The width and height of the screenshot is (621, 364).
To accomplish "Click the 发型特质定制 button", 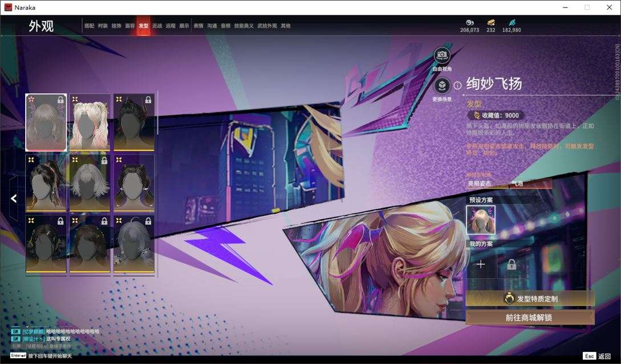I will pos(530,298).
